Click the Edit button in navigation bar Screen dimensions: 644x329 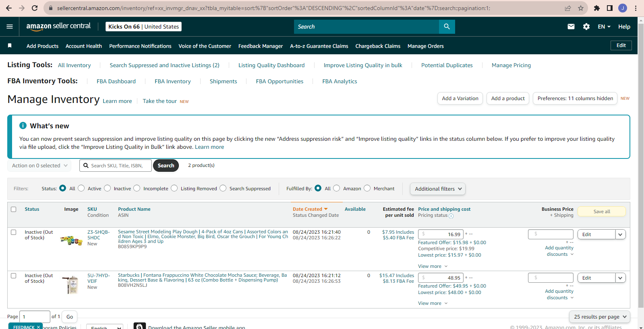click(621, 45)
